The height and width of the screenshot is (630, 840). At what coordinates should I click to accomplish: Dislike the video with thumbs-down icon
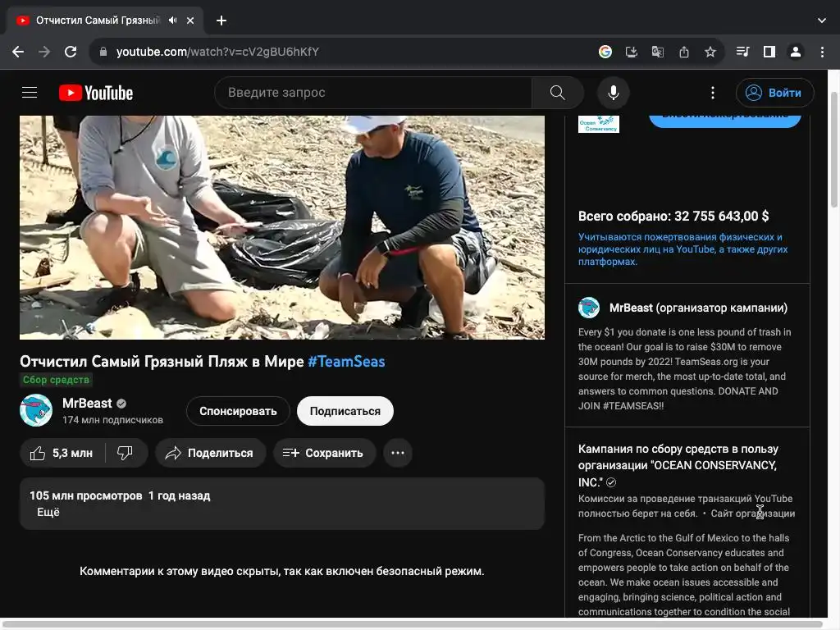point(126,453)
